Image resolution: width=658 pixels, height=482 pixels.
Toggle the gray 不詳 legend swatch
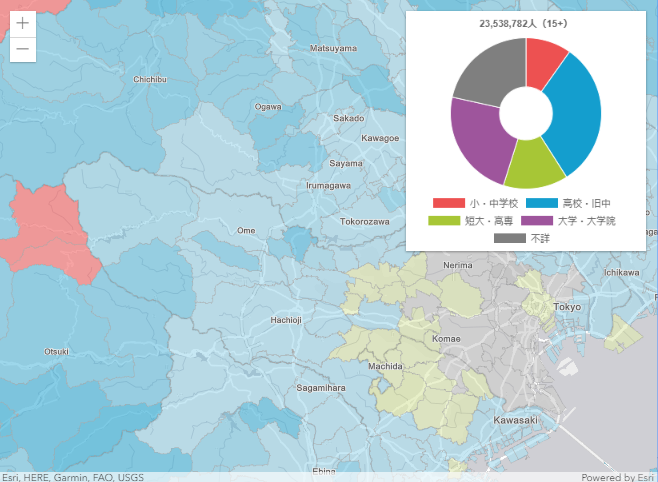tap(510, 239)
